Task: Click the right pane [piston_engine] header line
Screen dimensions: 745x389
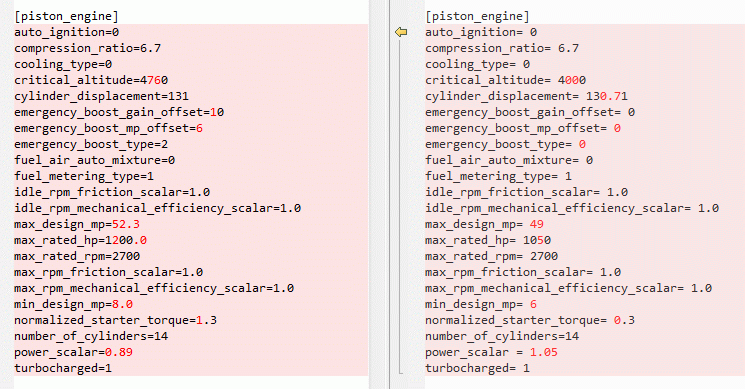Action: point(477,16)
